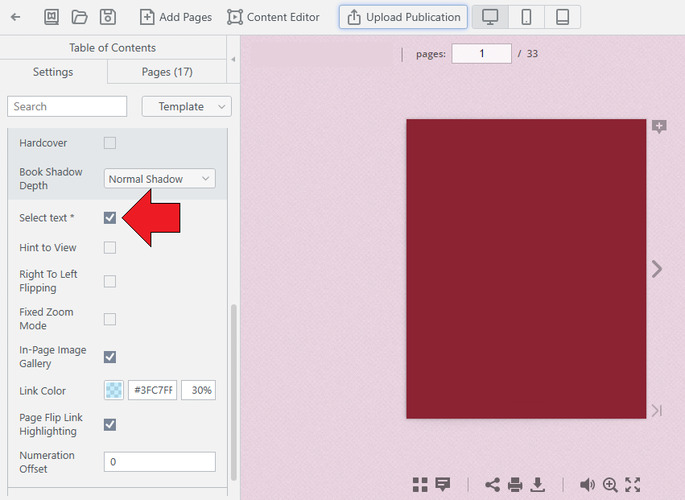Click the #3FC7FF hex color field

point(152,390)
